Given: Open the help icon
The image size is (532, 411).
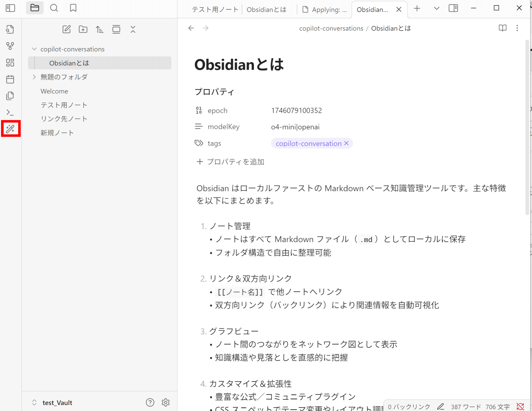Looking at the screenshot, I should 150,402.
